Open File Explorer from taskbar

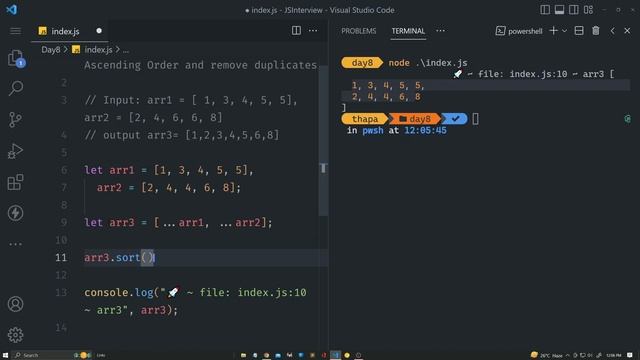[243, 355]
